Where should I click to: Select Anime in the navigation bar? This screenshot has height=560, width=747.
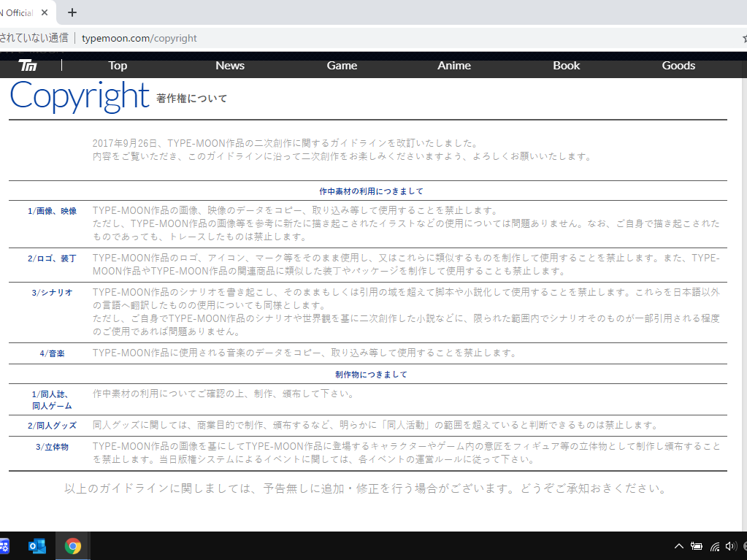[454, 66]
